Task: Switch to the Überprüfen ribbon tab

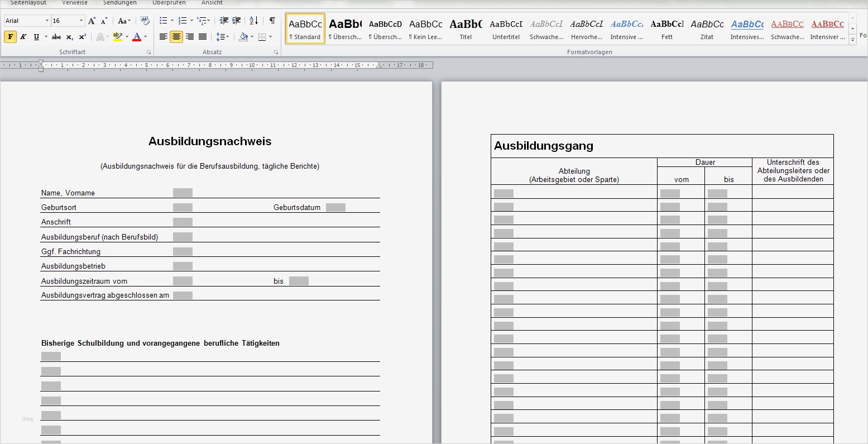Action: pos(169,3)
